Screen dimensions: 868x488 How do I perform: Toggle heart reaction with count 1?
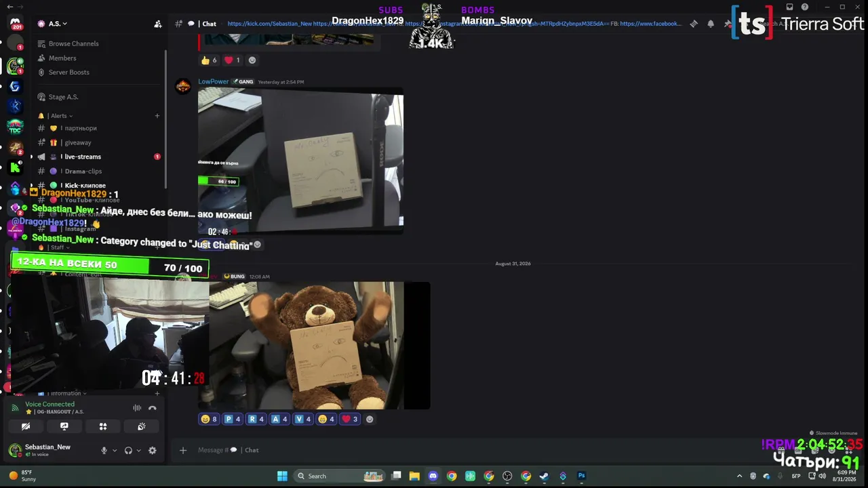tap(232, 60)
